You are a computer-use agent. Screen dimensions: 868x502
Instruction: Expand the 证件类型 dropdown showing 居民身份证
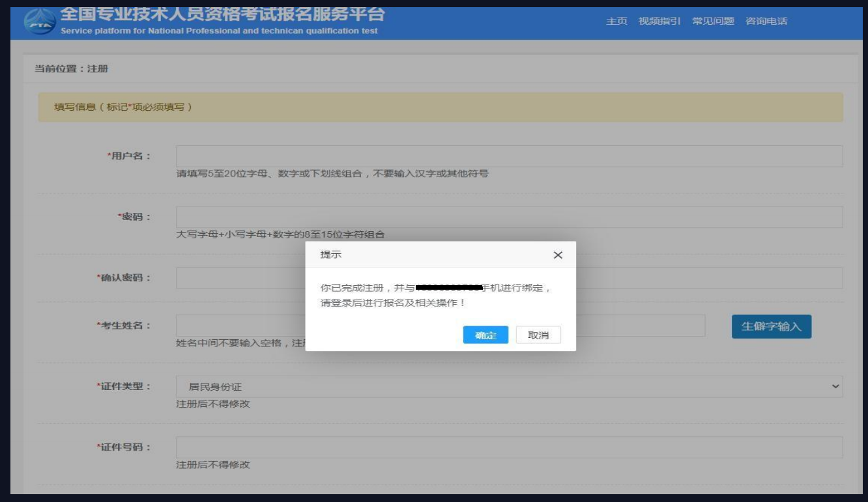[x=509, y=387]
